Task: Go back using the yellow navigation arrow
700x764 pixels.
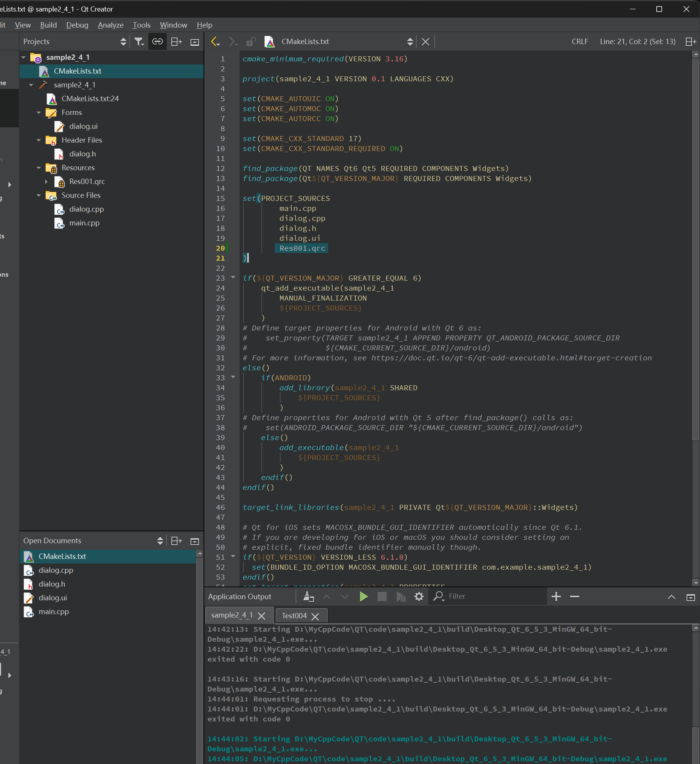Action: [215, 42]
